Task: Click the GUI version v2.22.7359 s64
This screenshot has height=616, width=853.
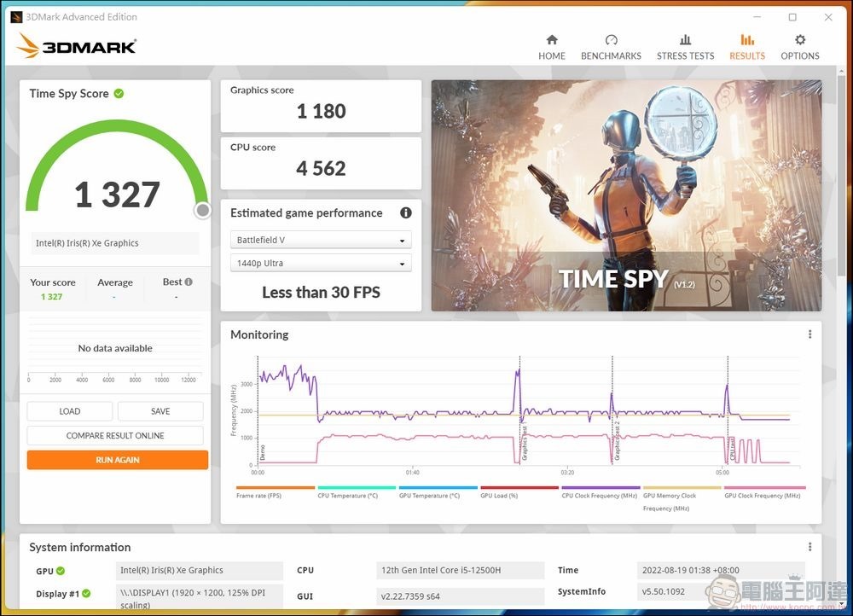Action: [410, 596]
